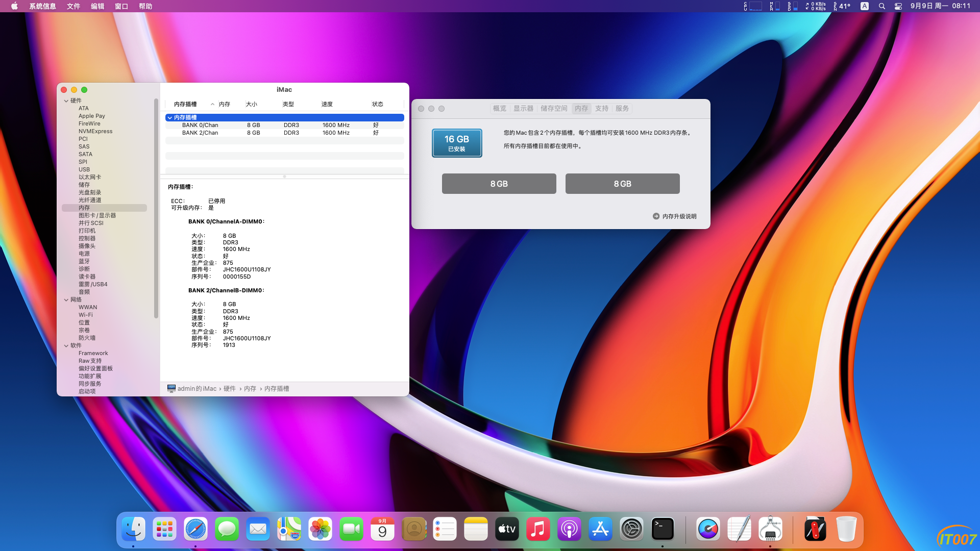The image size is (980, 551).
Task: Open Spotlight search in menu bar
Action: tap(881, 6)
